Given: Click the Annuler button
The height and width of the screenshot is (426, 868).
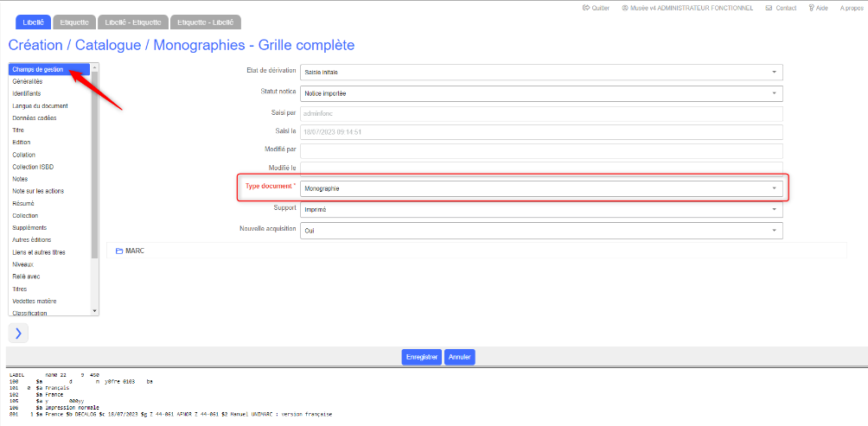Looking at the screenshot, I should (x=460, y=357).
